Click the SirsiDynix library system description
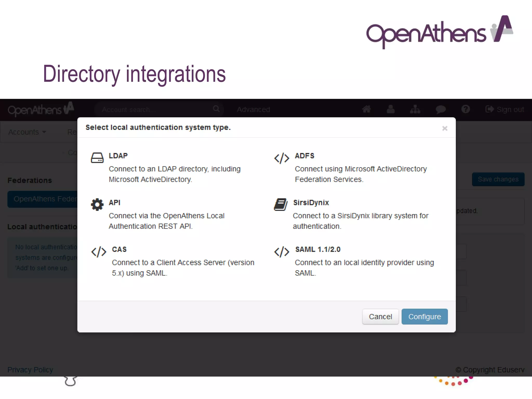Screen dimensions: 532x399 pos(361,221)
